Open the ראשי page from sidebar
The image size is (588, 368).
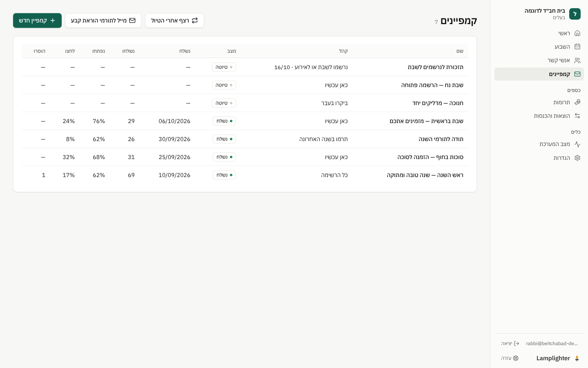[539, 33]
